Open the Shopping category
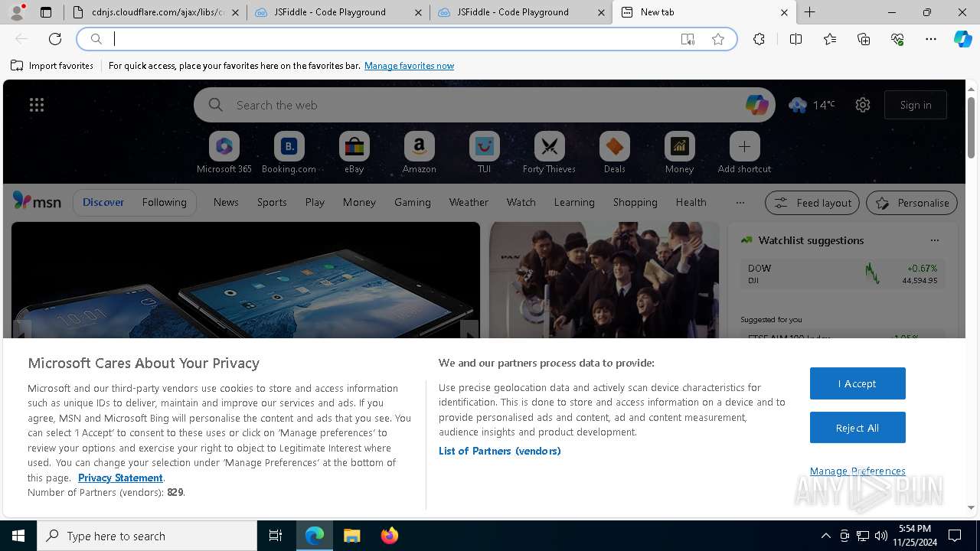This screenshot has width=980, height=551. [635, 202]
